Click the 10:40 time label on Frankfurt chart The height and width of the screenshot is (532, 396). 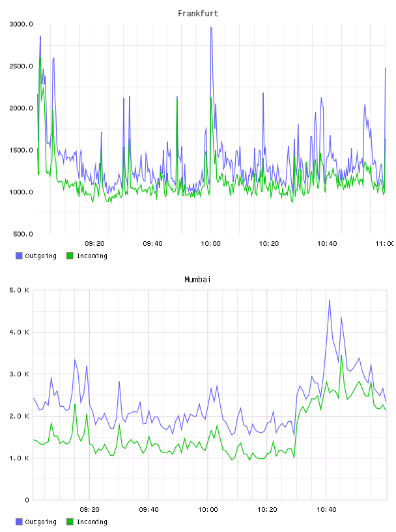[327, 244]
